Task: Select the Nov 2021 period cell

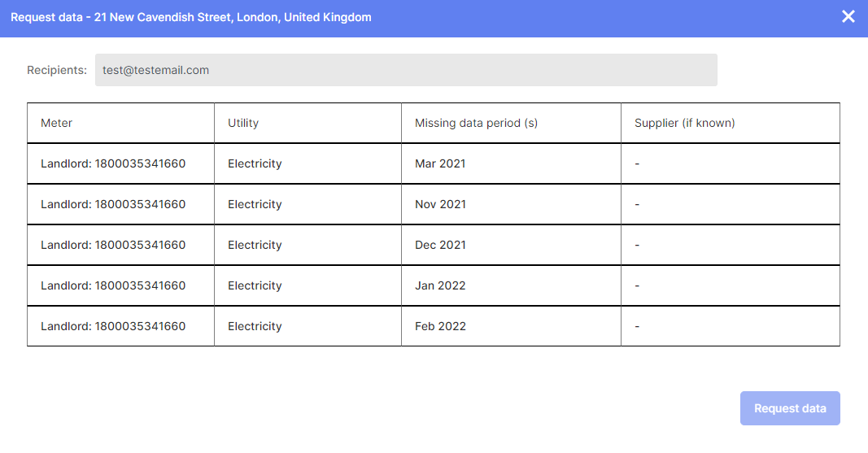Action: point(440,204)
